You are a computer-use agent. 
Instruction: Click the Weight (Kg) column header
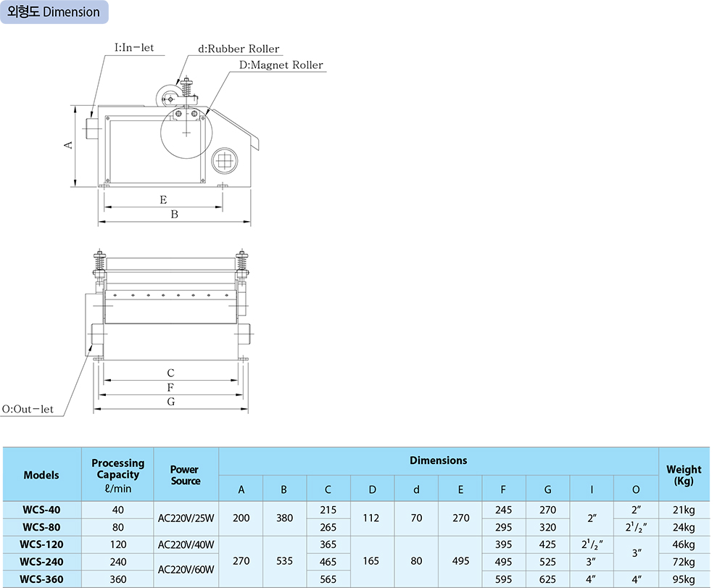[x=684, y=475]
